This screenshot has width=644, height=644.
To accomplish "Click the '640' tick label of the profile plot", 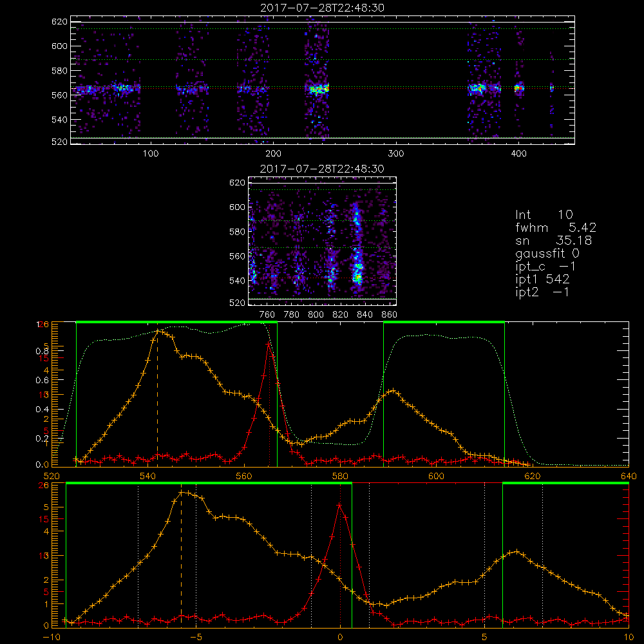I will pyautogui.click(x=629, y=477).
